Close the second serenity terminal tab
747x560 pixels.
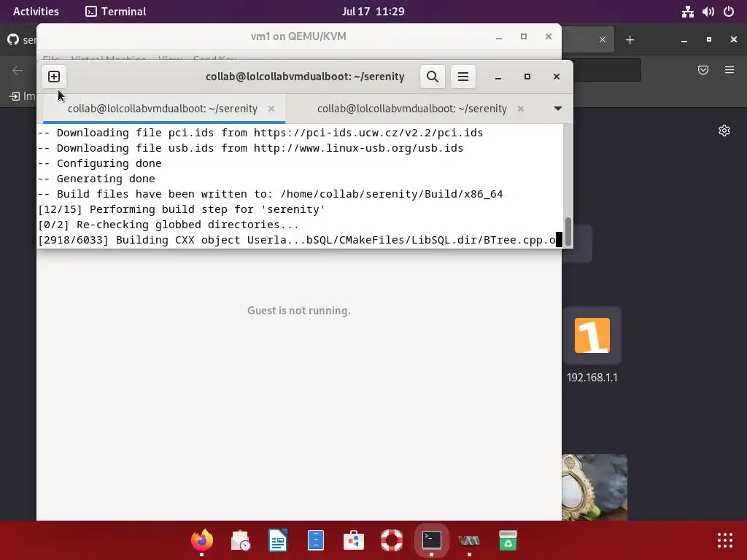[x=521, y=109]
